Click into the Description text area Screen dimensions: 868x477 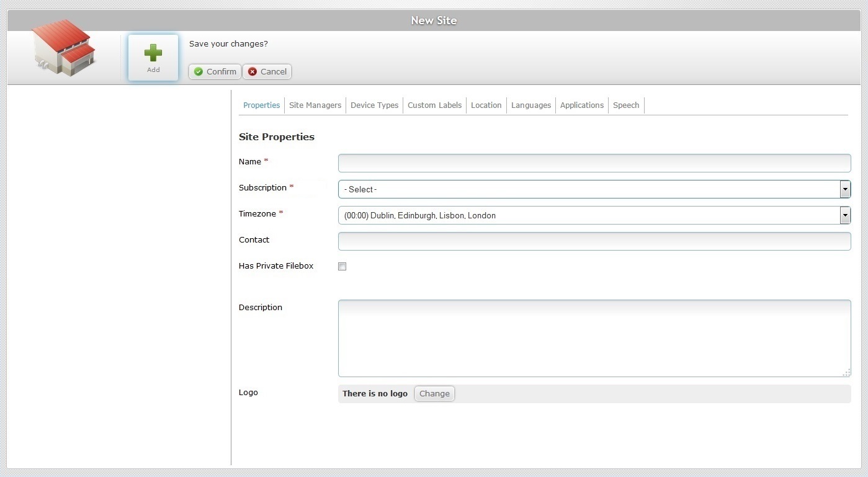pos(594,339)
